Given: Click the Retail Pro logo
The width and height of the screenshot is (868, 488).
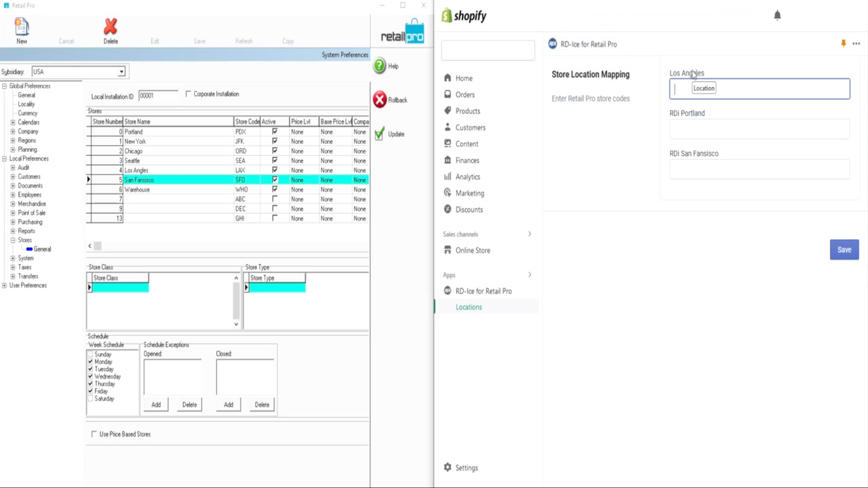Looking at the screenshot, I should click(x=402, y=33).
